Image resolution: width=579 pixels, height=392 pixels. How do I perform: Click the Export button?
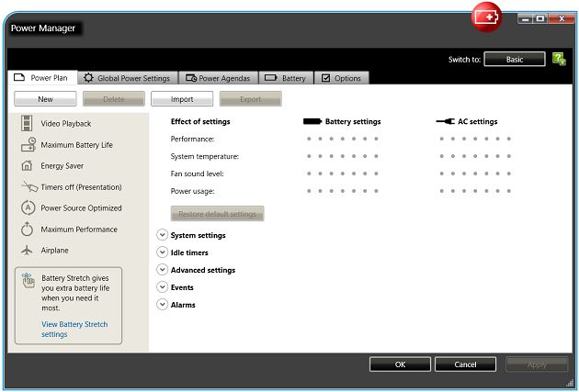250,99
